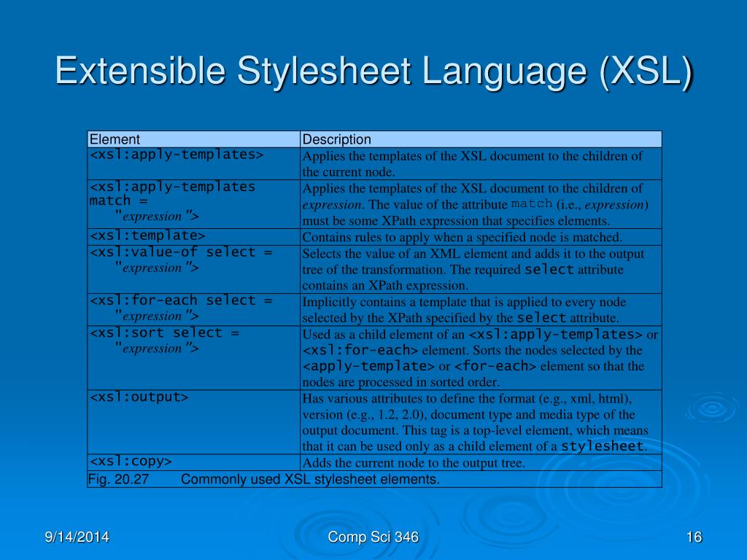Click the description starting 'Implicitly contains a template'

pyautogui.click(x=481, y=309)
